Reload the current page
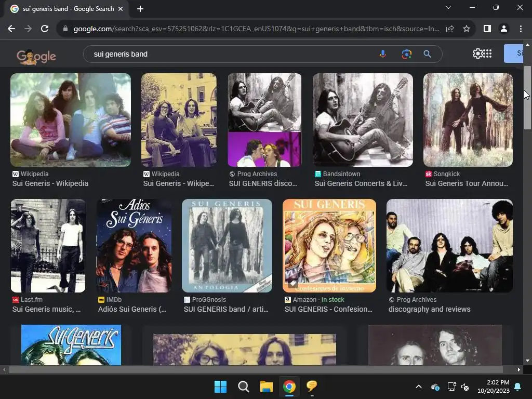The height and width of the screenshot is (399, 532). [x=45, y=29]
